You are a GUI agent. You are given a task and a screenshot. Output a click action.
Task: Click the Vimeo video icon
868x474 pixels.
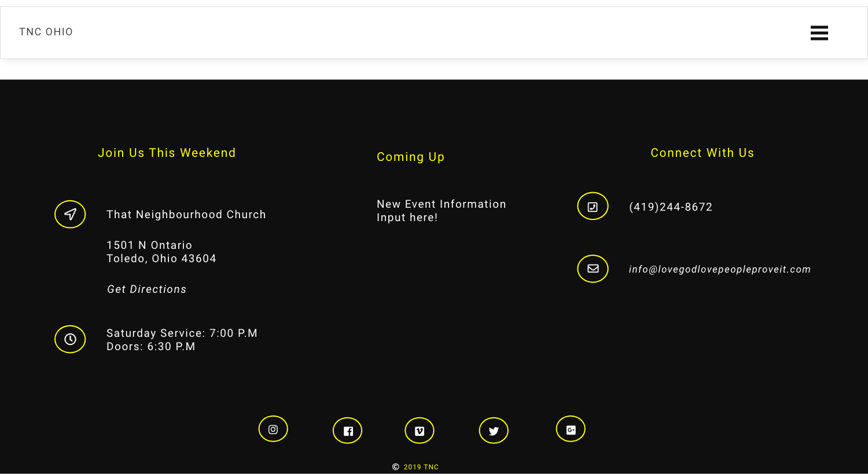(x=419, y=431)
